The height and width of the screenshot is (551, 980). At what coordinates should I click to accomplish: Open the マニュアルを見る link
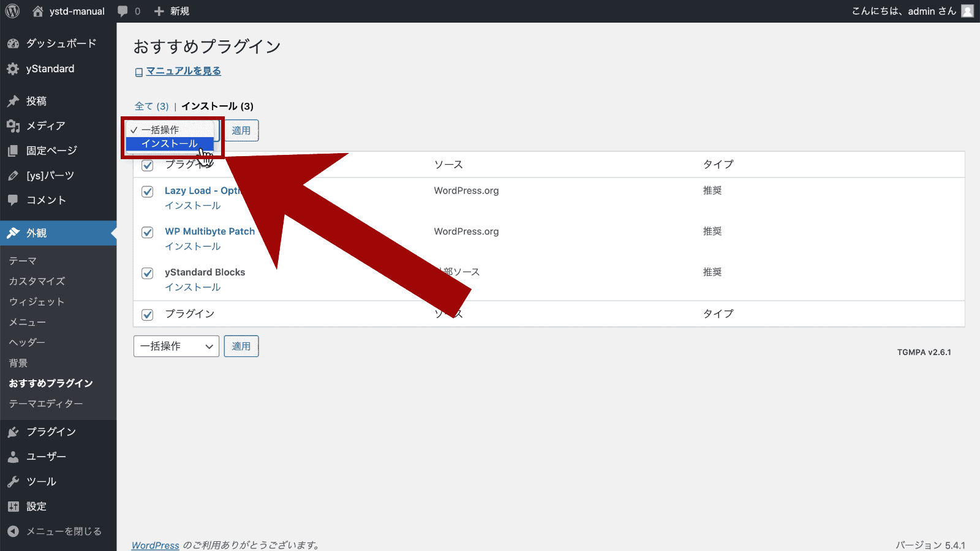184,71
